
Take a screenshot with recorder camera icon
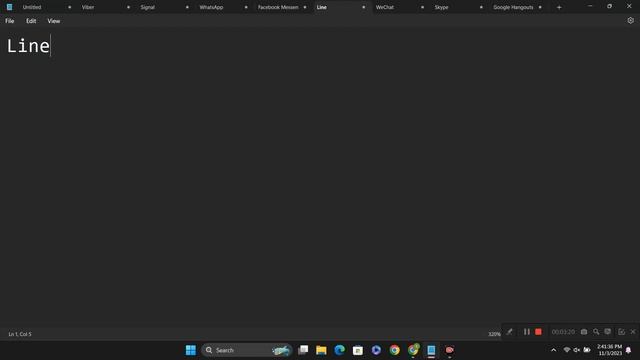(x=584, y=332)
